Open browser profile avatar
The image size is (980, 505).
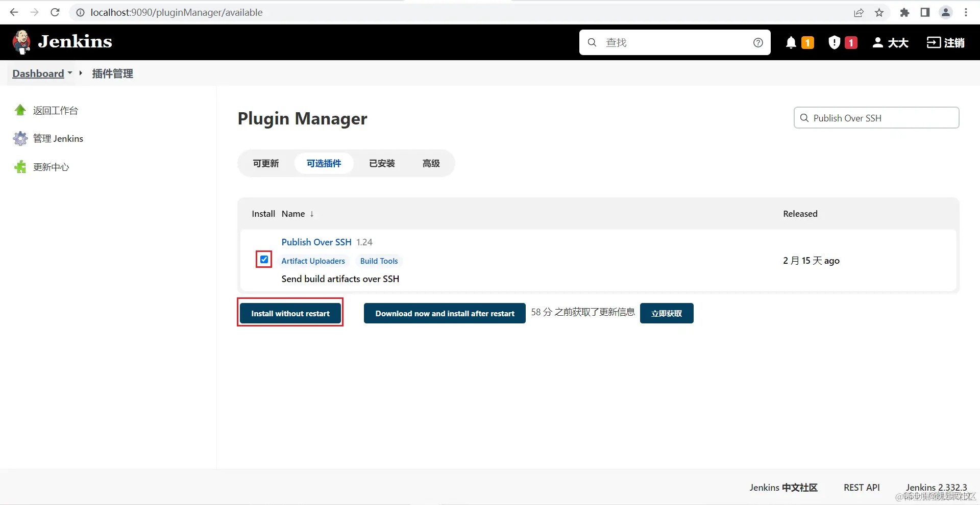coord(945,13)
